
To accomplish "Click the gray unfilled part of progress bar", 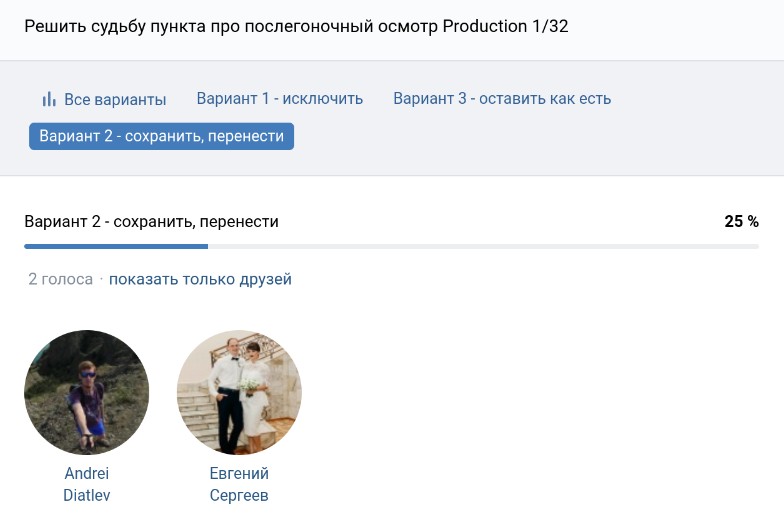I will (480, 246).
